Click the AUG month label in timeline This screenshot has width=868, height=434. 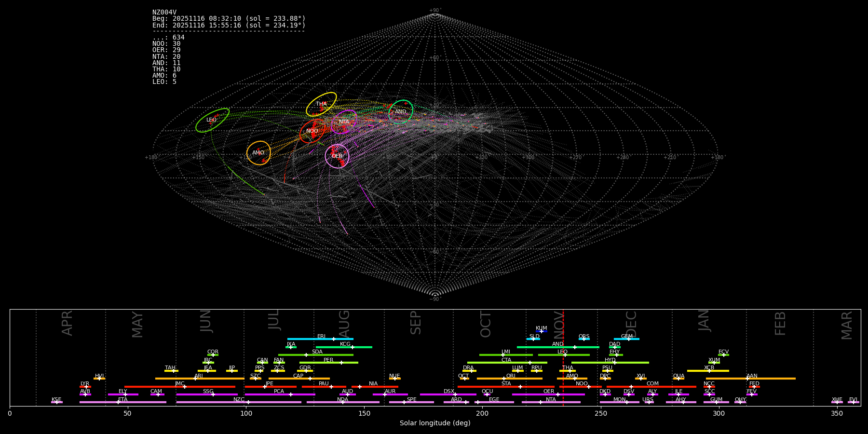point(344,324)
